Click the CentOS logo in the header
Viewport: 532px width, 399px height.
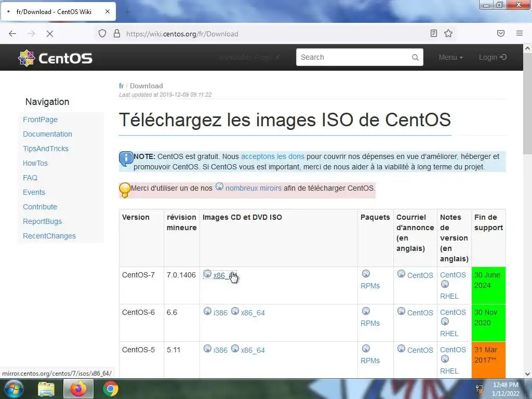pos(55,58)
